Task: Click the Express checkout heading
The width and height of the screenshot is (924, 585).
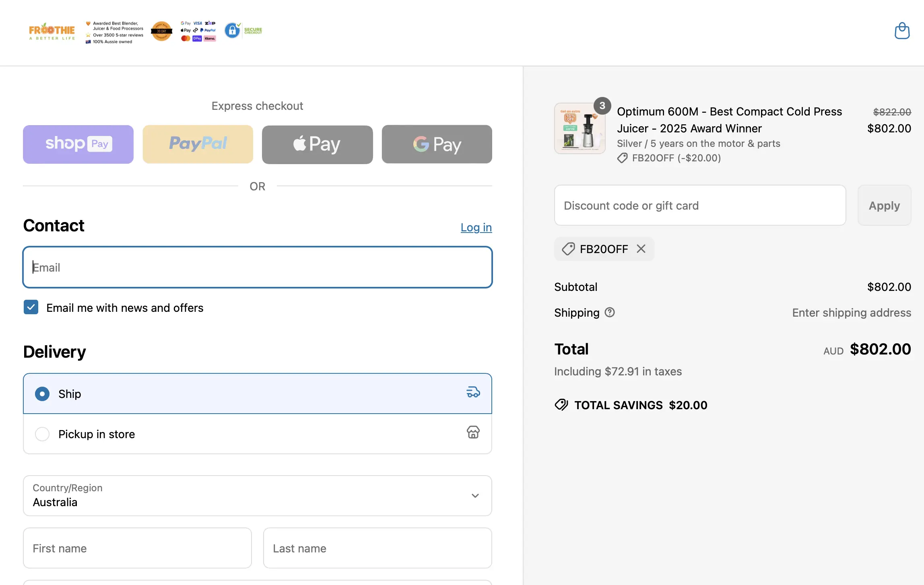Action: [x=257, y=106]
